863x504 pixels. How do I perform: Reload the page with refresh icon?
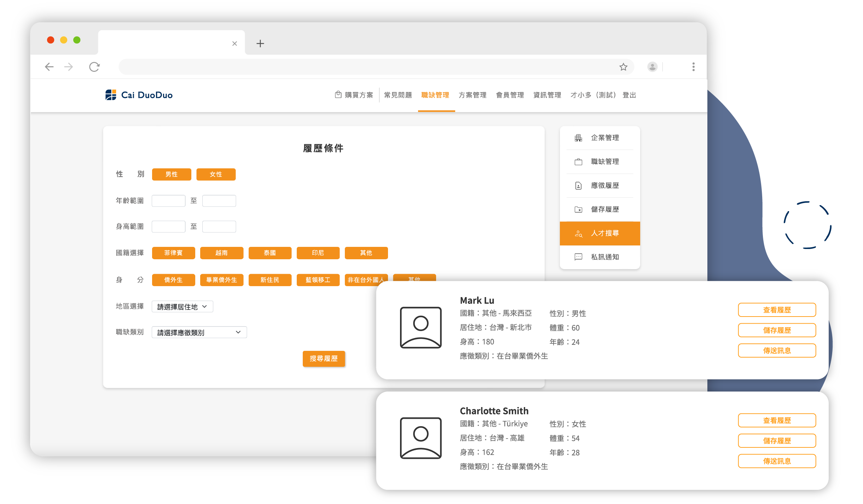pos(94,67)
